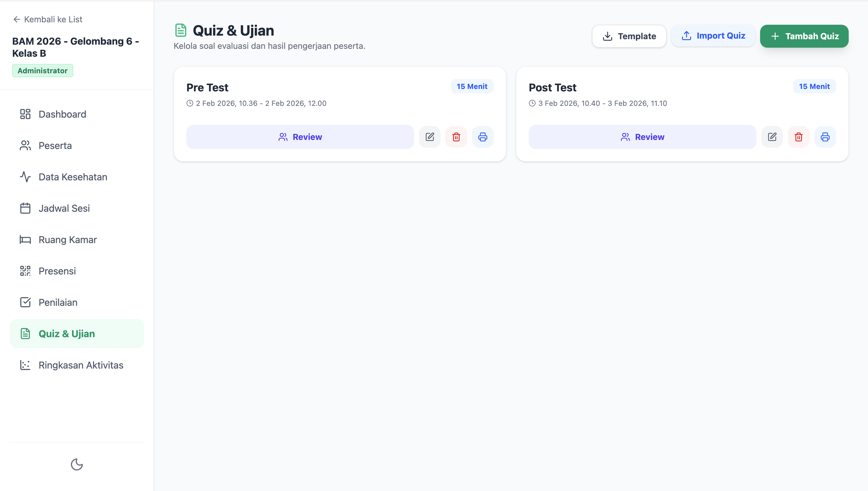
Task: Delete the Pre Test quiz
Action: tap(456, 137)
